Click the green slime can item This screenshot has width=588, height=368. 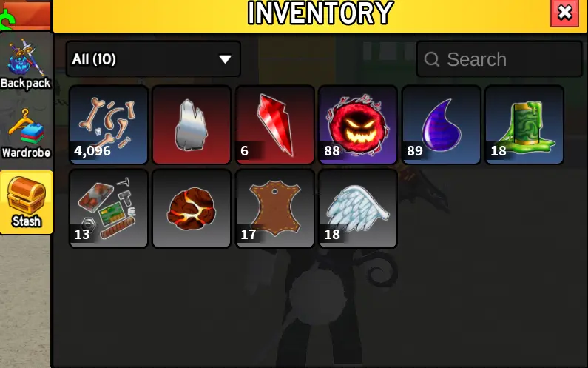click(x=524, y=124)
